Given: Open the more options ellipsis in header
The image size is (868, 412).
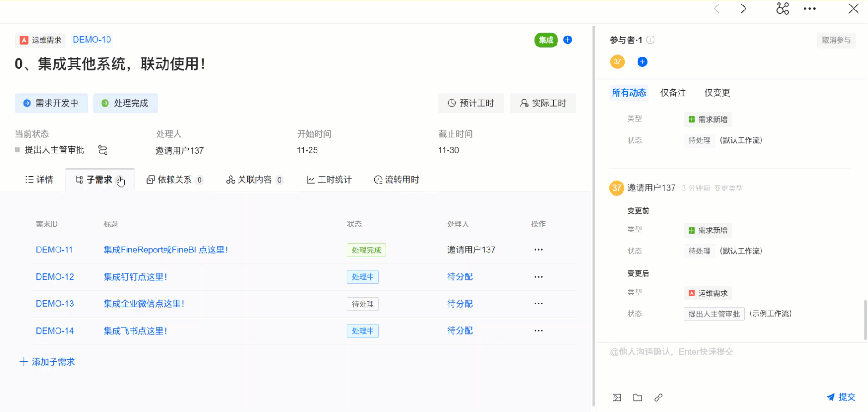Looking at the screenshot, I should tap(810, 9).
